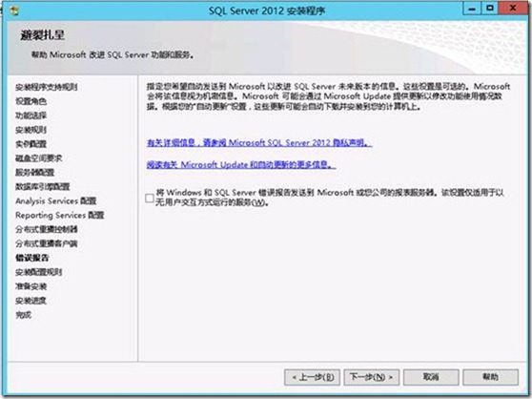Minimize the SQL Server 2012 setup window
This screenshot has width=532, height=399.
point(472,9)
